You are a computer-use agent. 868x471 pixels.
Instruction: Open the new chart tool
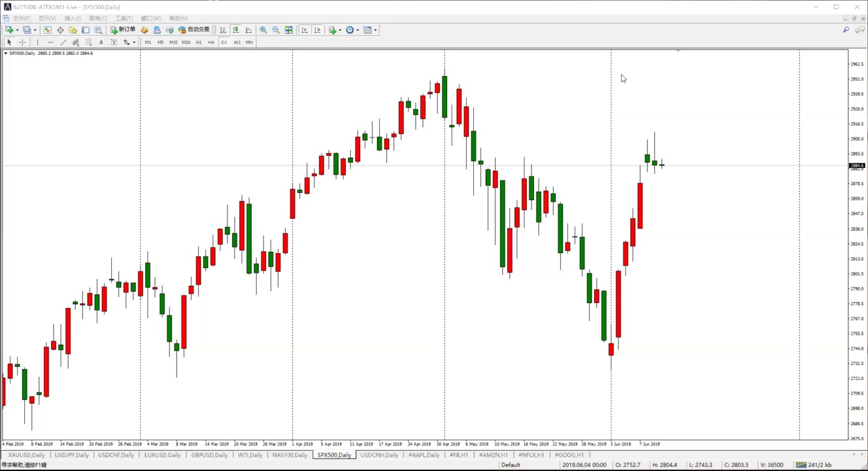pyautogui.click(x=9, y=30)
